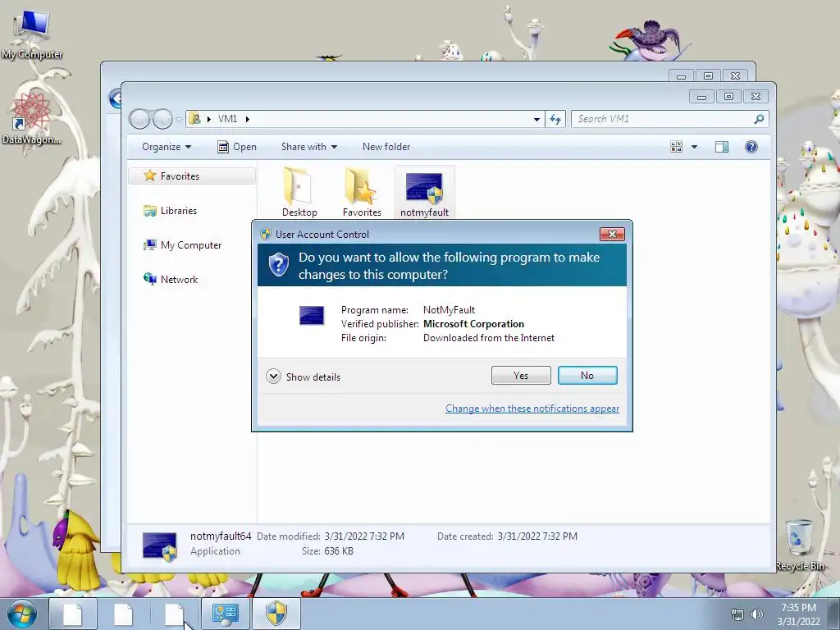The width and height of the screenshot is (840, 630).
Task: Click No in User Account Control dialog
Action: tap(587, 376)
